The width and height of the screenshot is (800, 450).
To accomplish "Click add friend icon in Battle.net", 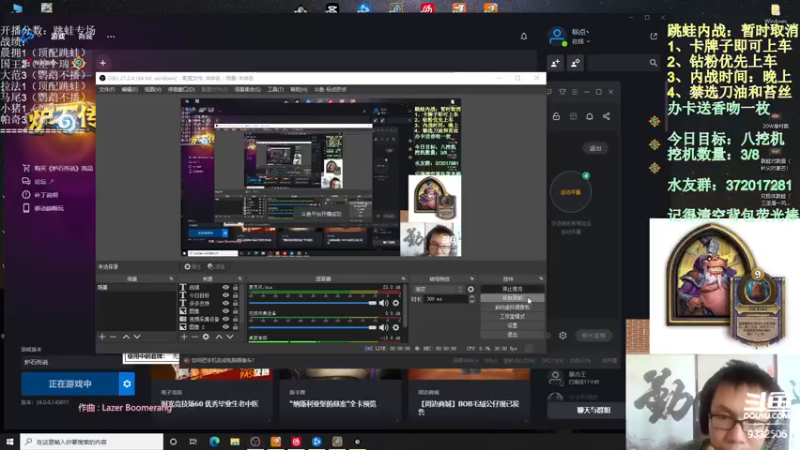I will [x=556, y=63].
